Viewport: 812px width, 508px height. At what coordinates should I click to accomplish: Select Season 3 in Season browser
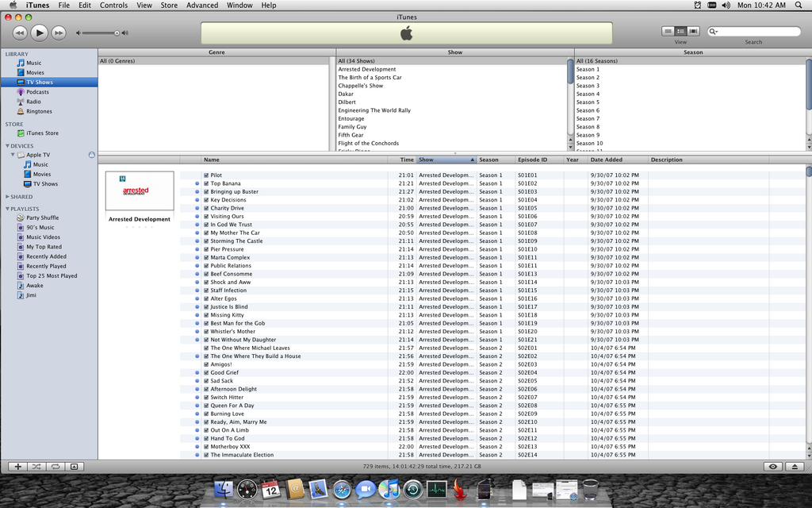pos(588,86)
